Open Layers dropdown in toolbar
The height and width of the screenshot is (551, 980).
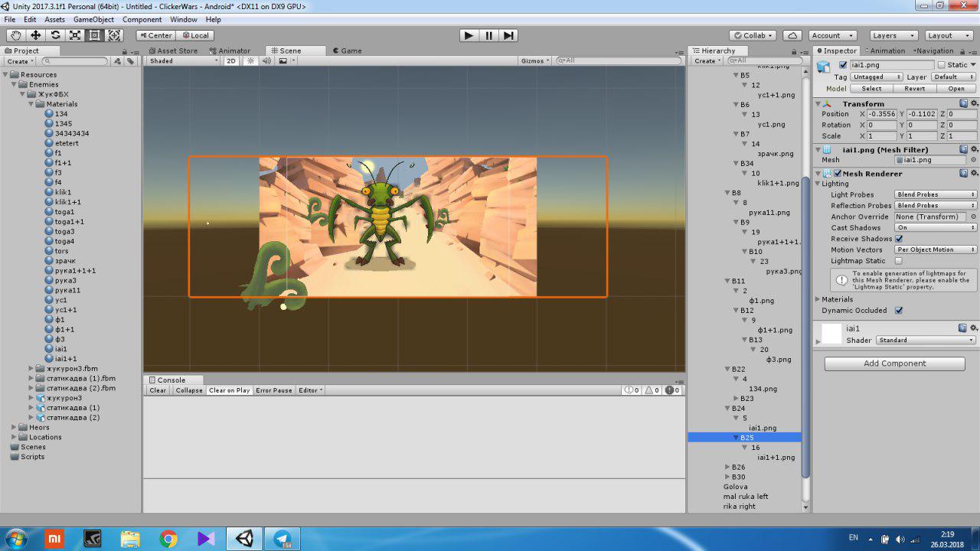893,35
